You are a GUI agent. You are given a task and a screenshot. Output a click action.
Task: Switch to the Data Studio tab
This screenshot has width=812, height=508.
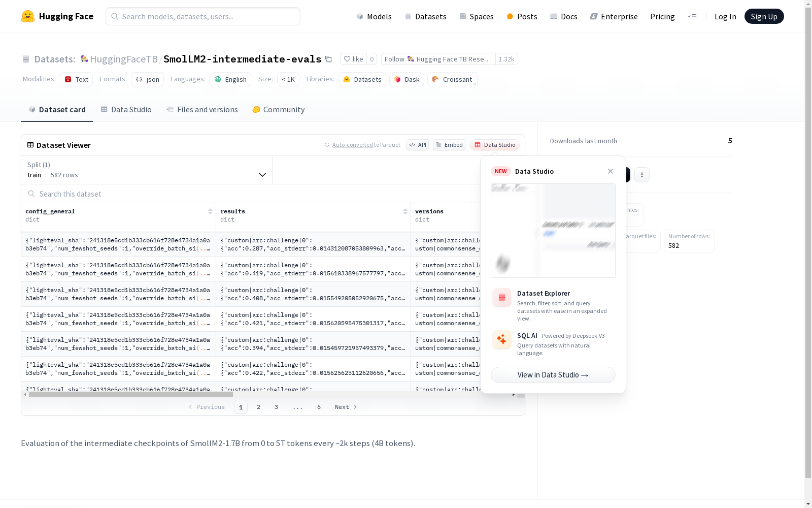126,110
